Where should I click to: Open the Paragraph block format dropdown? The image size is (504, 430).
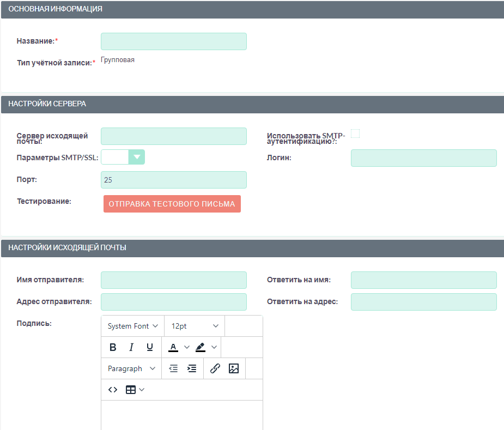[x=131, y=368]
